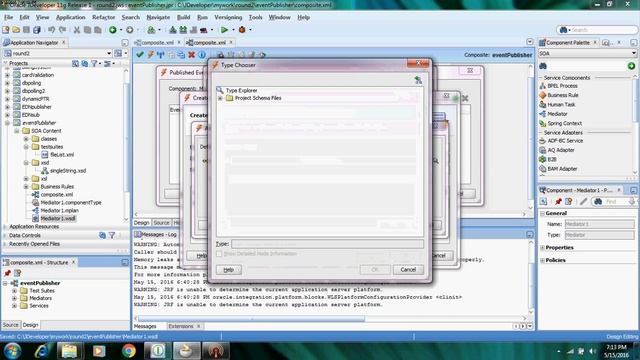Open the SOA palette dropdown
This screenshot has height=360, width=640.
tap(633, 53)
